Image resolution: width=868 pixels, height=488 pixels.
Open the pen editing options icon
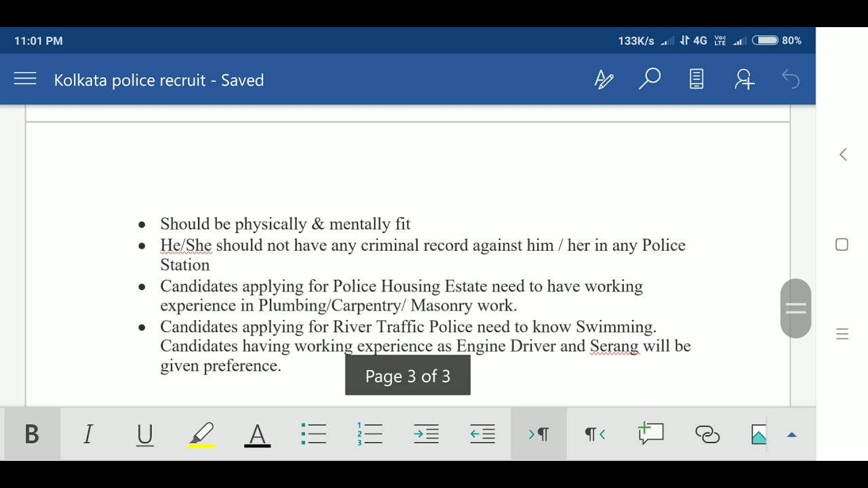pyautogui.click(x=604, y=79)
